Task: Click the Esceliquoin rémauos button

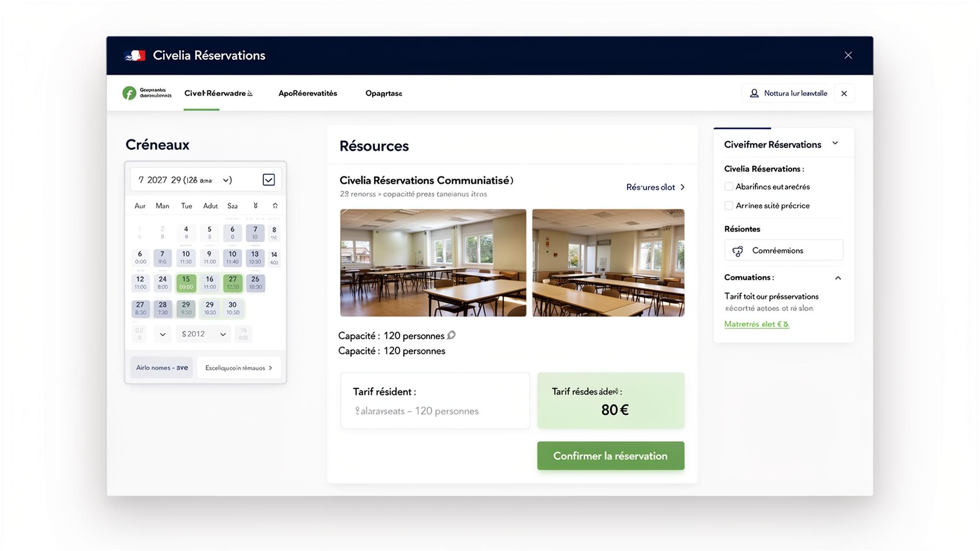Action: coord(239,368)
